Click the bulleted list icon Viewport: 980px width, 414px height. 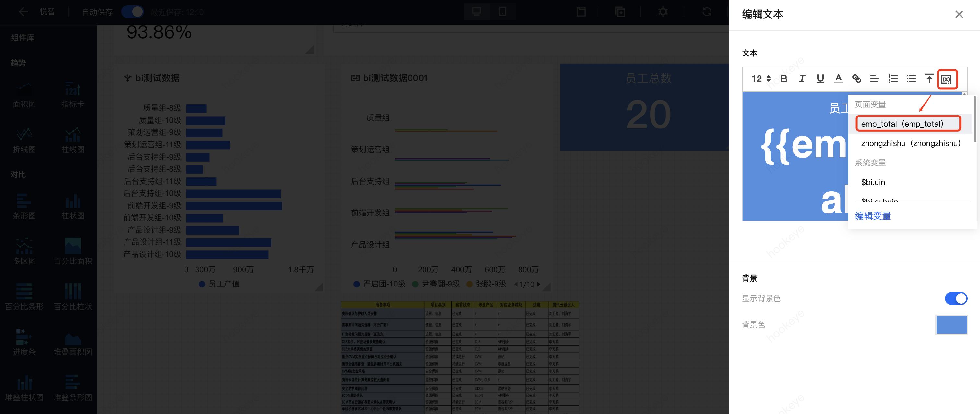pyautogui.click(x=911, y=79)
